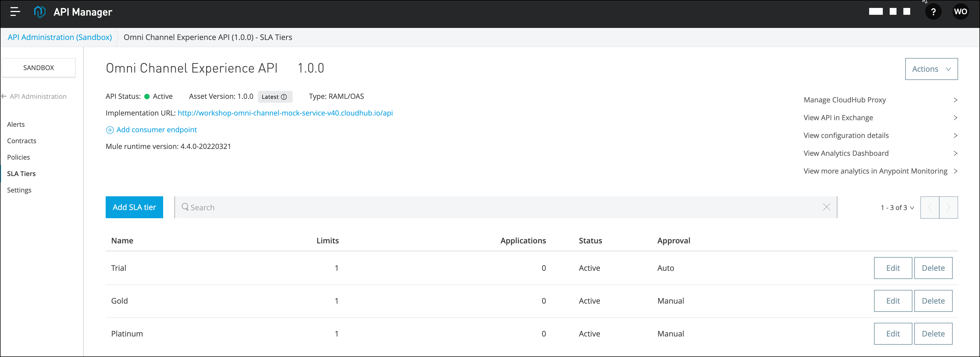
Task: Select SLA Tiers in the sidebar
Action: 21,174
